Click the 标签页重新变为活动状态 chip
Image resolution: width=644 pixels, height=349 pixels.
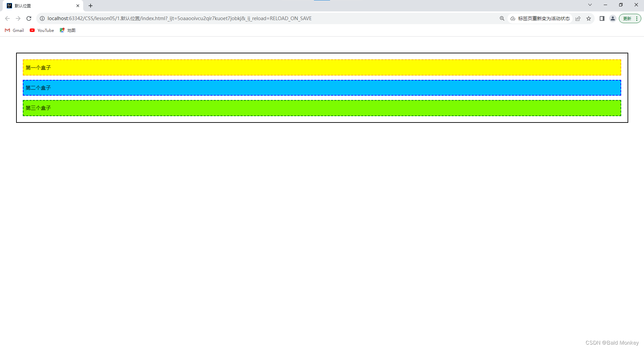coord(540,18)
